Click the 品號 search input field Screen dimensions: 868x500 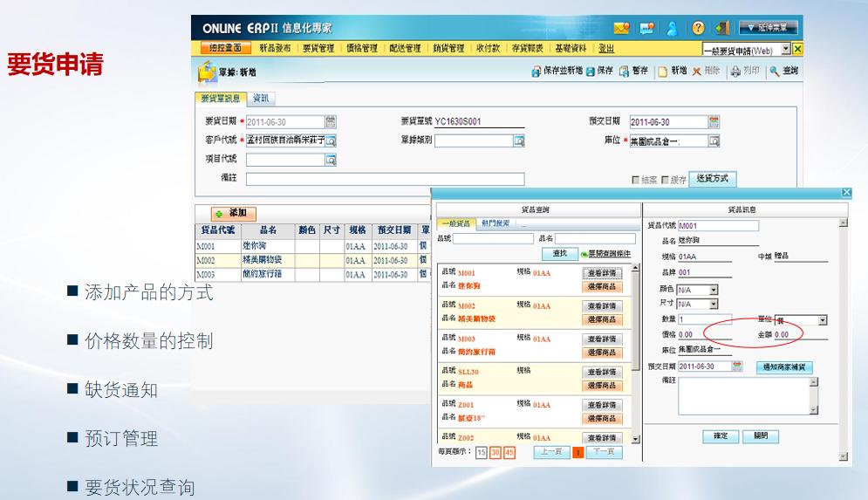coord(493,238)
